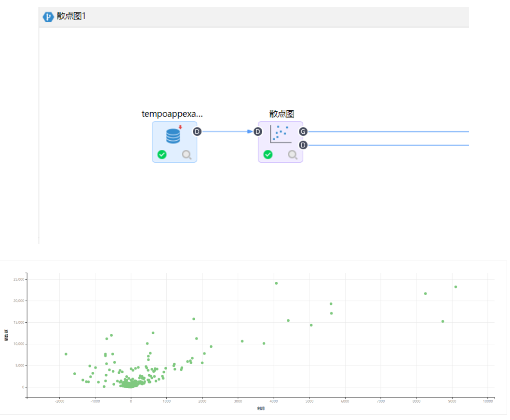This screenshot has width=510, height=420.
Task: Click the D input port on the 散点图 node
Action: point(257,131)
